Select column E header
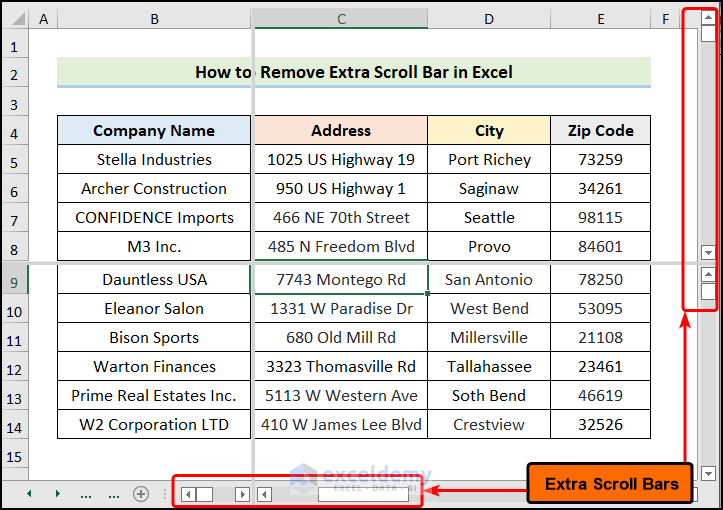This screenshot has height=510, width=723. 600,19
